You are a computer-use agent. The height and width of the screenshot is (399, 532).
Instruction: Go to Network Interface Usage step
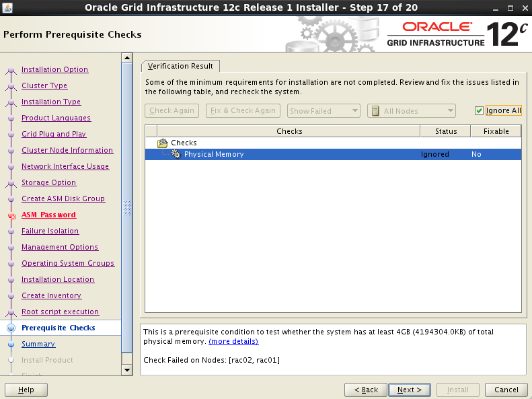(65, 166)
